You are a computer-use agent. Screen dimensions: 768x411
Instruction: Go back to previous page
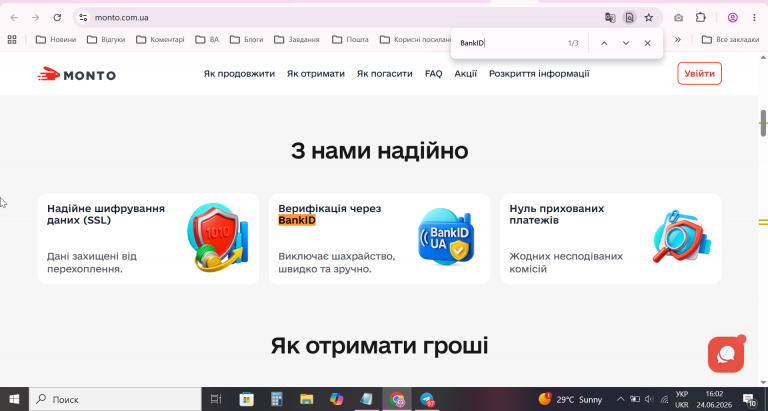(x=14, y=18)
